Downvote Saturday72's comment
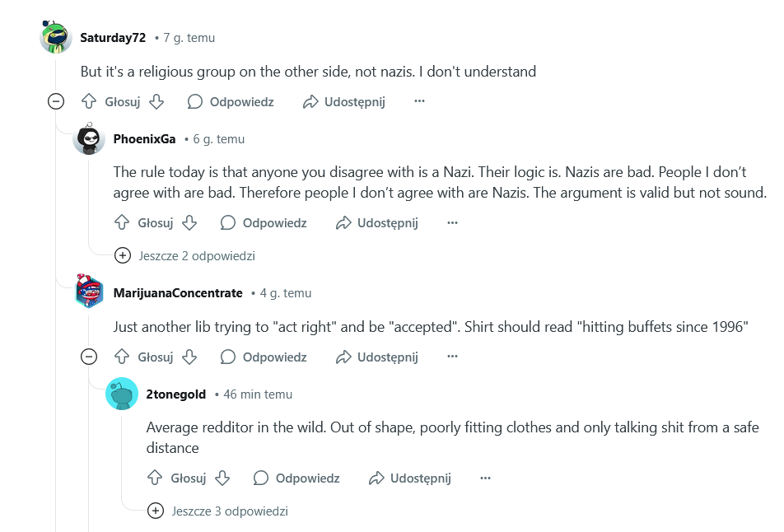The image size is (784, 532). pos(156,101)
